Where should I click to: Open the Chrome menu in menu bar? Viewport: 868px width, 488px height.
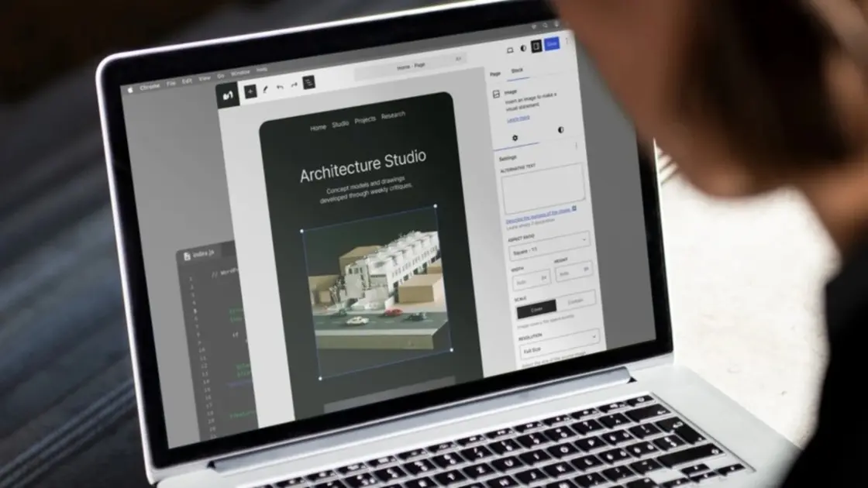tap(150, 87)
